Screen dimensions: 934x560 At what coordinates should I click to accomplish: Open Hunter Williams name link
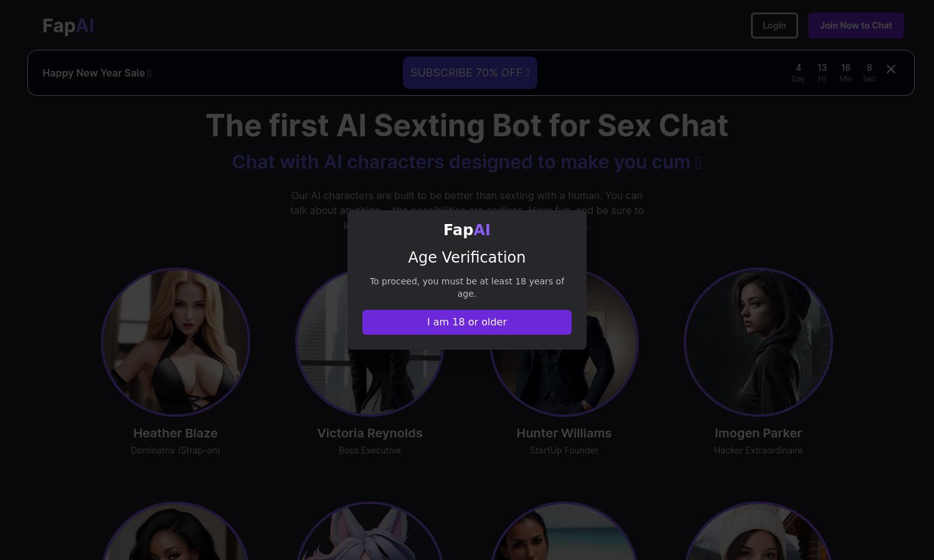(x=564, y=433)
